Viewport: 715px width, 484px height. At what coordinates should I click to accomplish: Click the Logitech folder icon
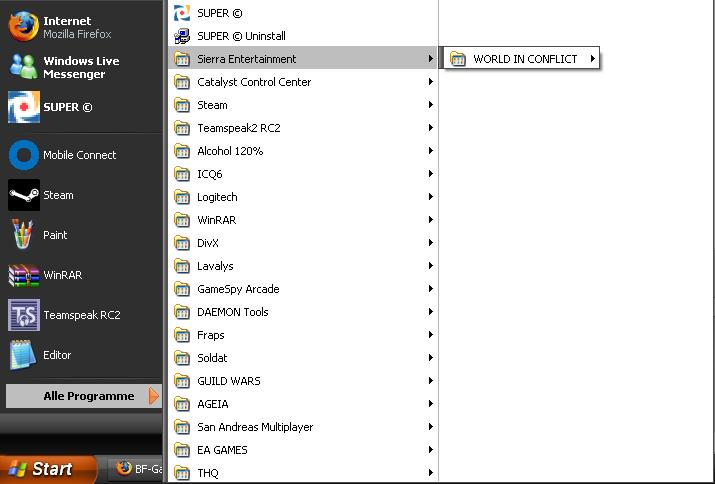click(182, 197)
